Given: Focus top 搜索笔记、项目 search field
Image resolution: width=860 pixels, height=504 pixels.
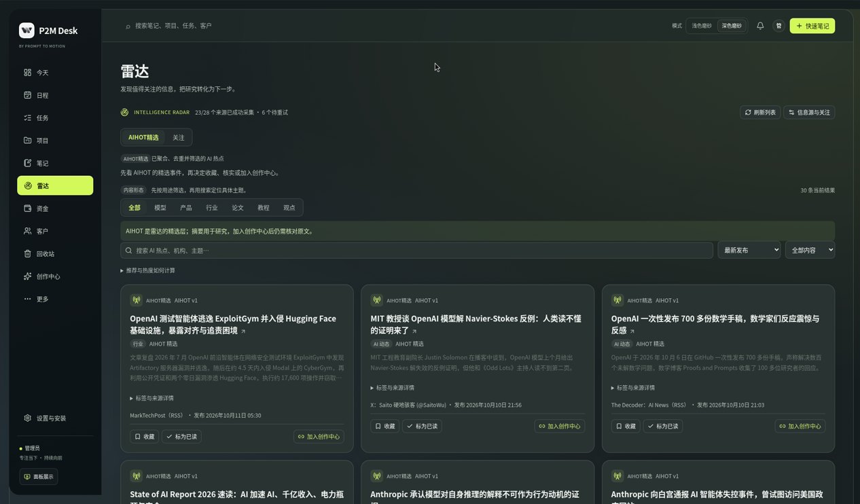Looking at the screenshot, I should click(173, 26).
